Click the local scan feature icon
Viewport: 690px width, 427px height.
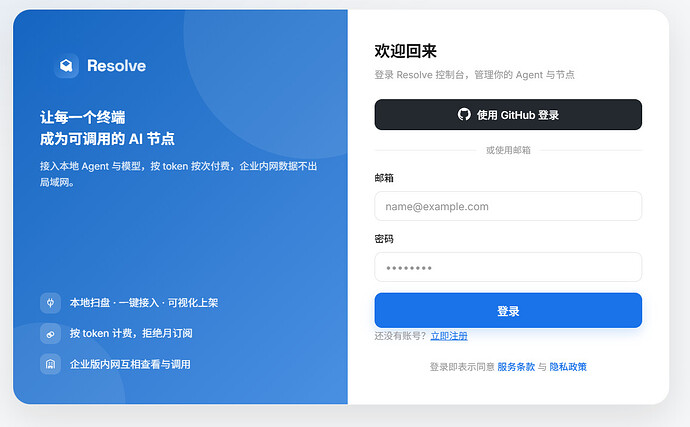(51, 303)
